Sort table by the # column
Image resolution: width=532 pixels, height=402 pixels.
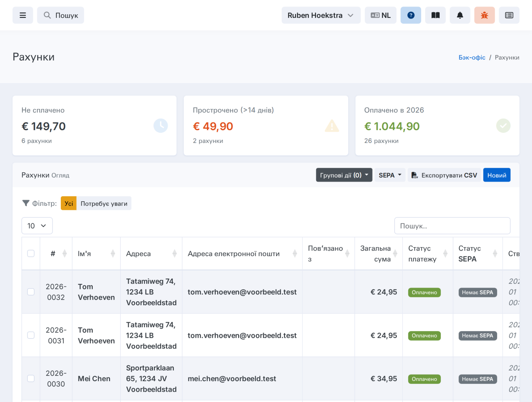(65, 253)
